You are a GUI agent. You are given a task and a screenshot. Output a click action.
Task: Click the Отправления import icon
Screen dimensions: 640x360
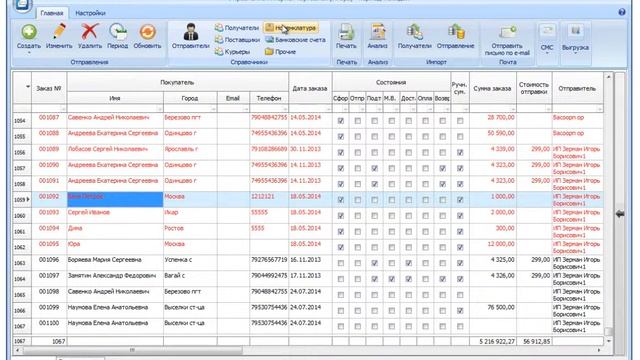coord(456,32)
